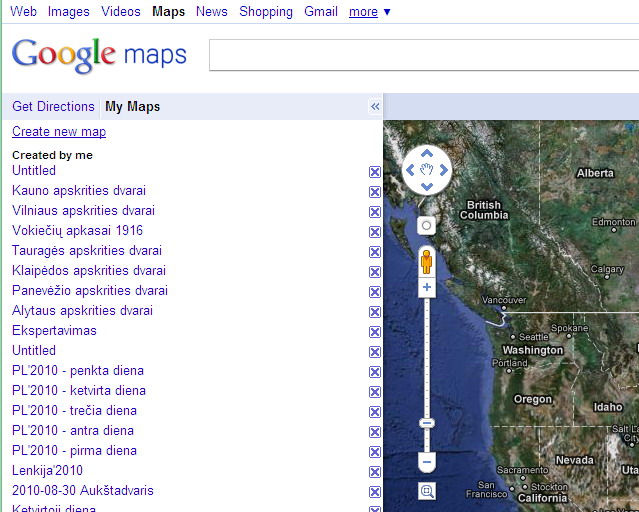Zoom out with the minus button
Screen dimensions: 639x512
(427, 463)
